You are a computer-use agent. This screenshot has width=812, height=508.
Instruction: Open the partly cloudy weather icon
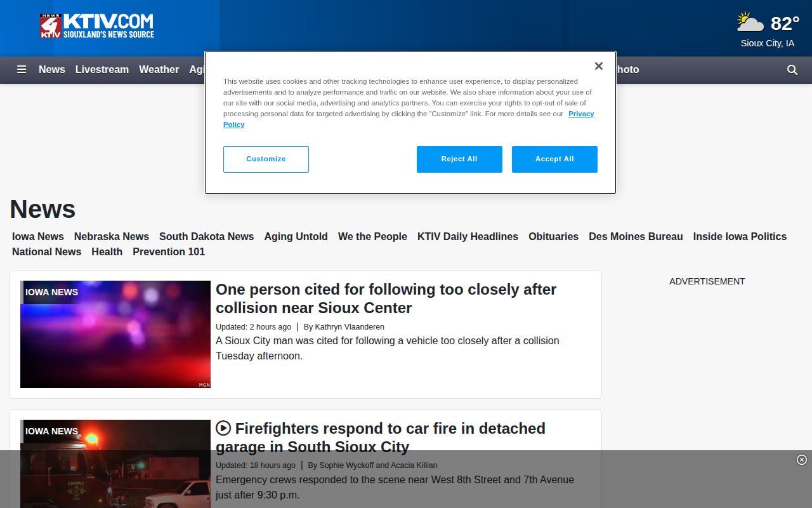click(x=750, y=22)
